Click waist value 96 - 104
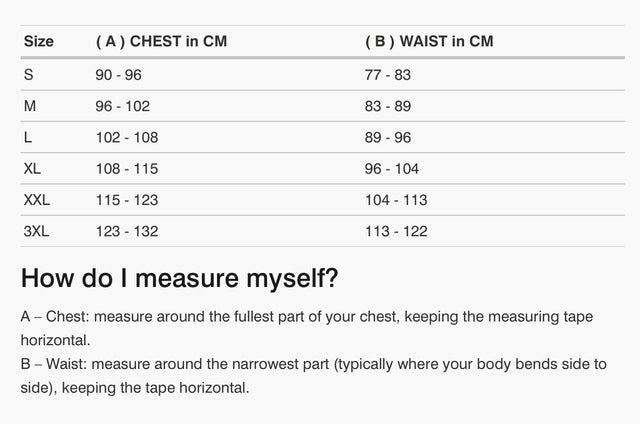This screenshot has height=424, width=640. pos(392,168)
